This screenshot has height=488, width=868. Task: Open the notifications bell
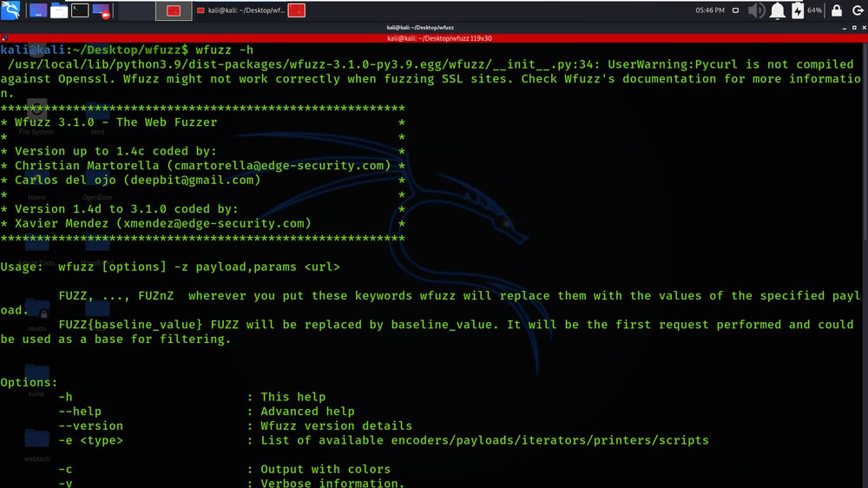777,10
